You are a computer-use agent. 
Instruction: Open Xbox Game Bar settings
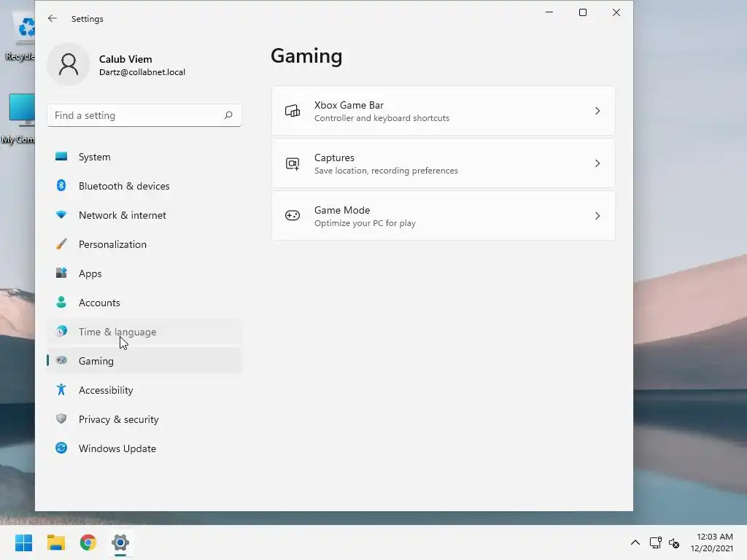tap(443, 111)
